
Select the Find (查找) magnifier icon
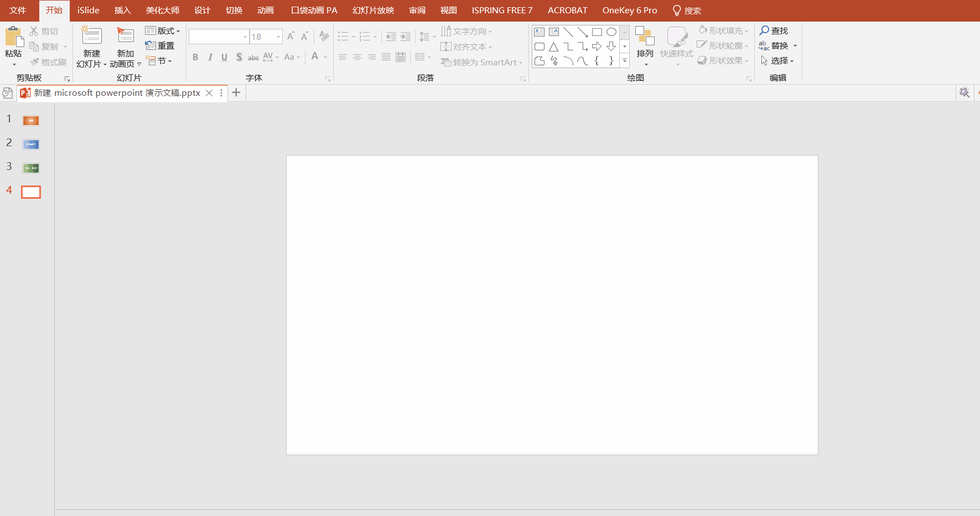764,30
